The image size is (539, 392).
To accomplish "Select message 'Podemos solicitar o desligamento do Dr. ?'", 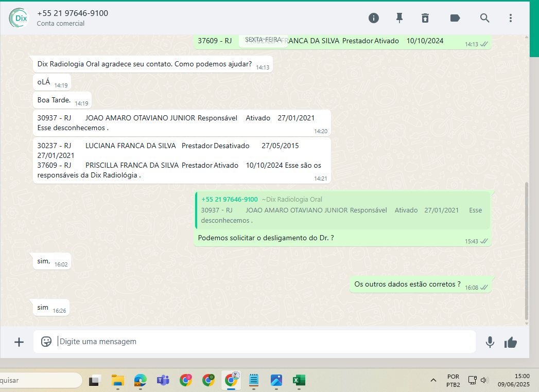I will pos(266,238).
